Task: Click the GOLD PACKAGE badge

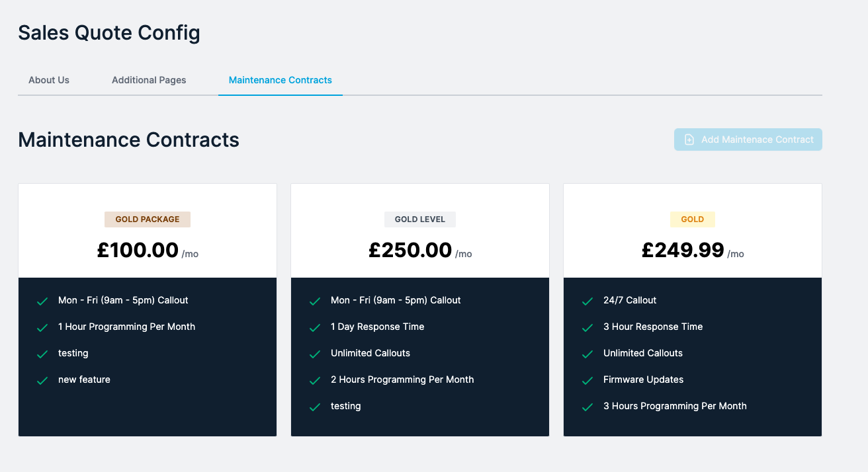Action: click(x=148, y=219)
